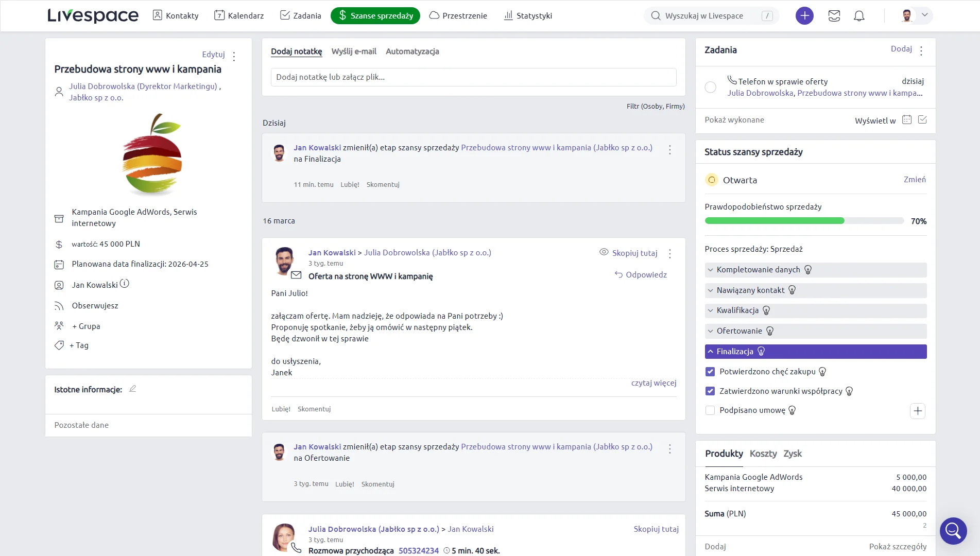Click the pencil icon near Istotne informacje
The image size is (980, 556).
point(132,389)
